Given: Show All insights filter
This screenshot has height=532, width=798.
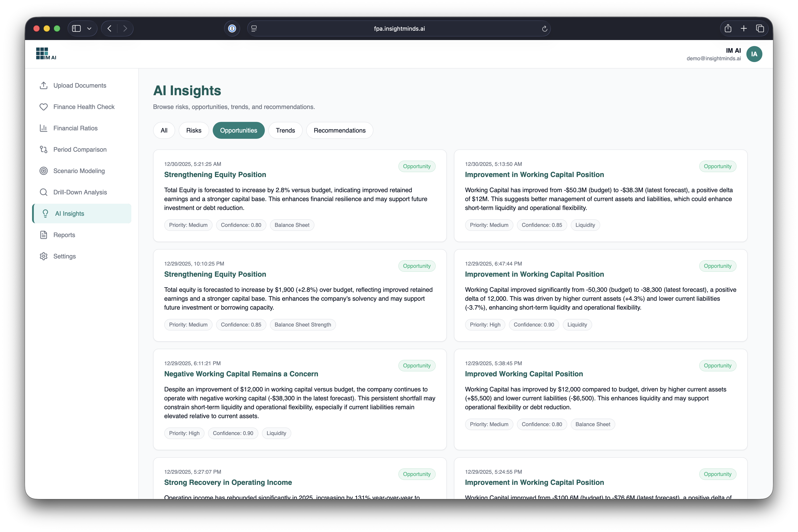Looking at the screenshot, I should [164, 130].
